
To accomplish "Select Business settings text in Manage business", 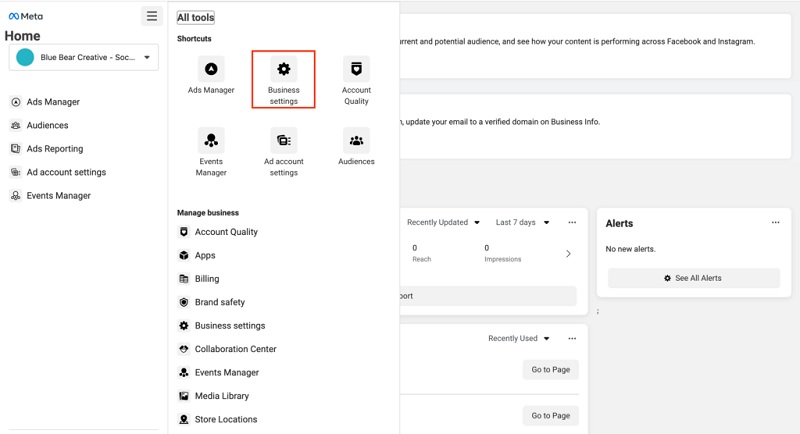I will click(230, 326).
